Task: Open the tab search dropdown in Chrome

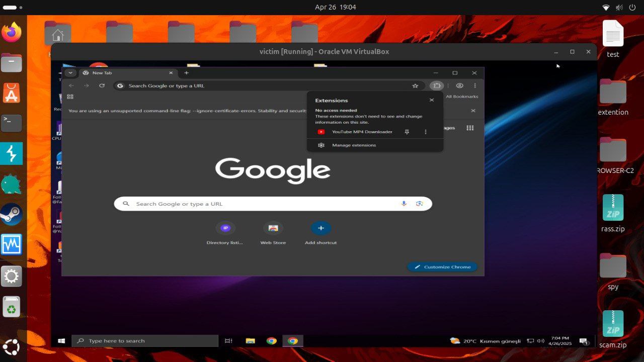Action: (x=70, y=73)
